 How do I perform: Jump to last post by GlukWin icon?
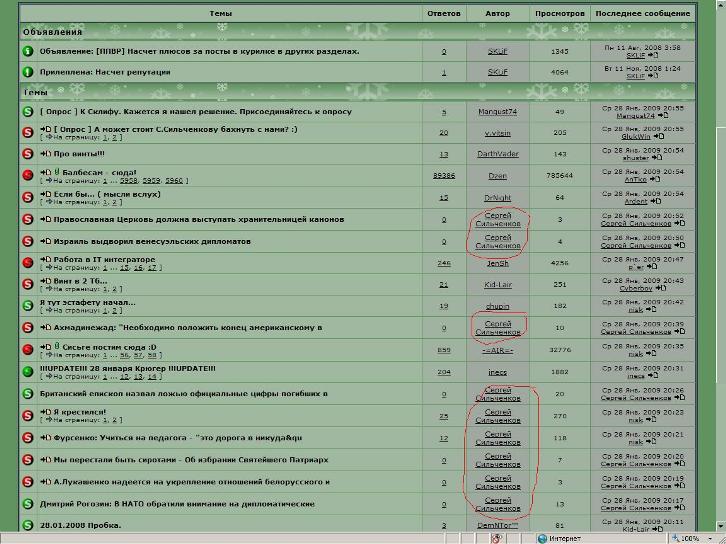(658, 136)
